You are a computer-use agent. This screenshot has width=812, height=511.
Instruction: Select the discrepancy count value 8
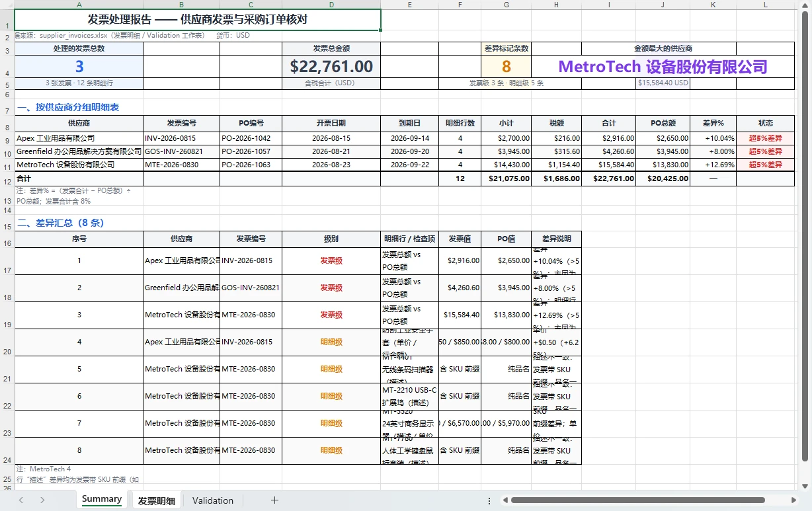pos(507,66)
